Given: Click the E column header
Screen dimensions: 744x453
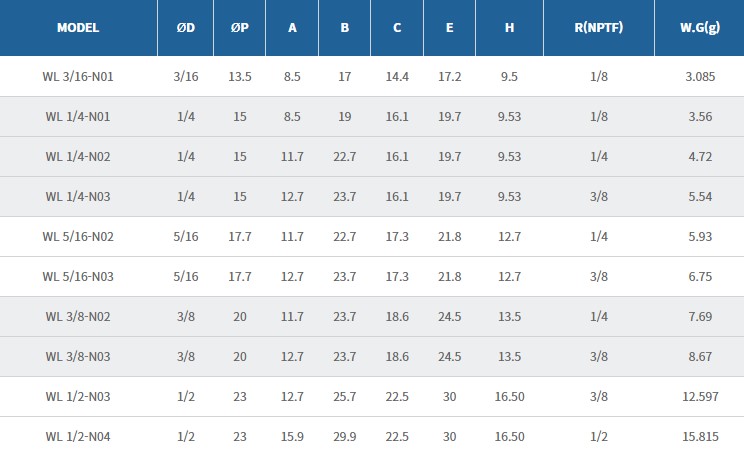Looking at the screenshot, I should click(x=450, y=28).
